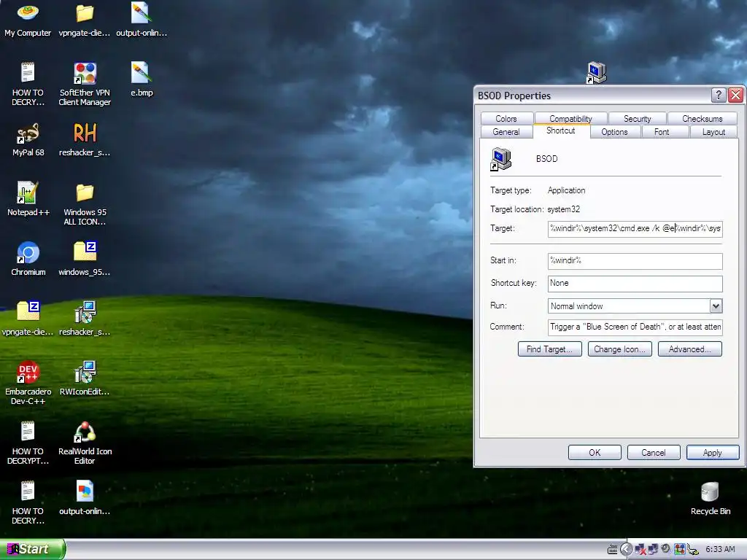Click the Safely Remove Hardware tray icon
Image resolution: width=747 pixels, height=560 pixels.
(x=692, y=550)
